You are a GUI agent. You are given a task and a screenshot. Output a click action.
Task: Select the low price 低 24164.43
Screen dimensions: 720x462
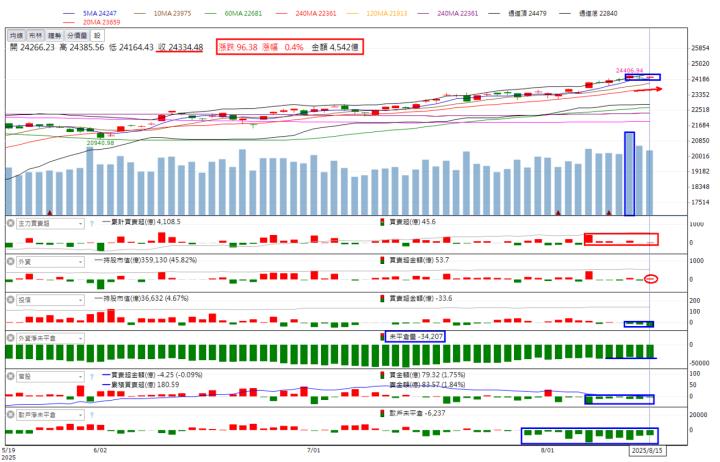131,47
